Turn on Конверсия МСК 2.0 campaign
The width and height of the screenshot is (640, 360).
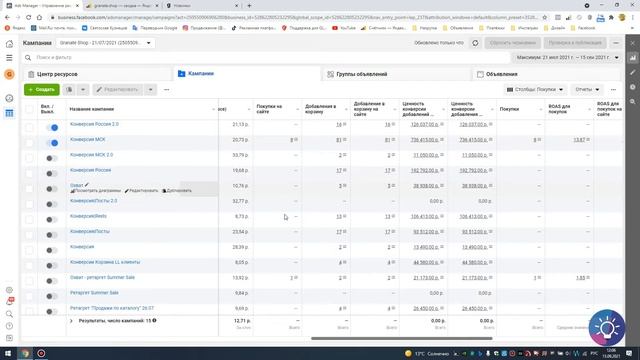click(52, 158)
